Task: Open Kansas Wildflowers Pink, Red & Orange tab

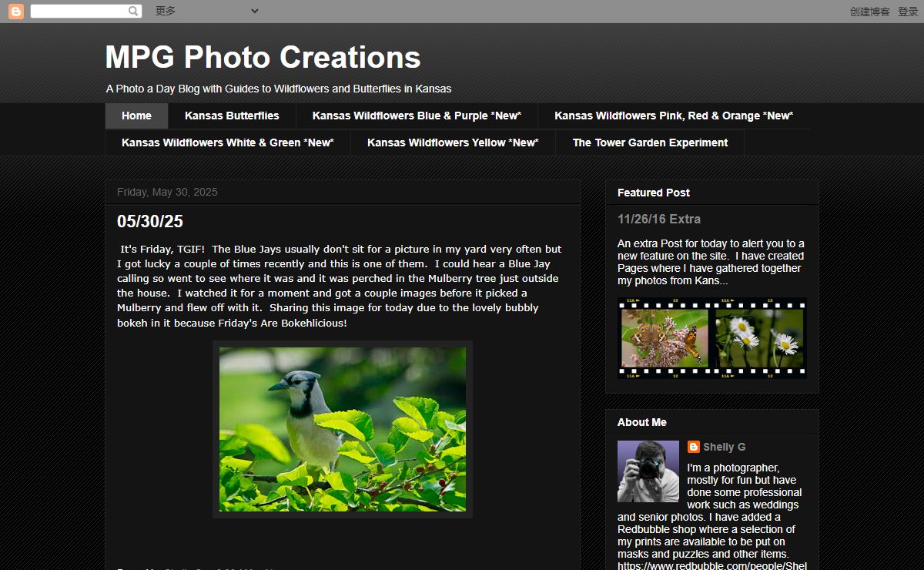Action: [x=674, y=116]
